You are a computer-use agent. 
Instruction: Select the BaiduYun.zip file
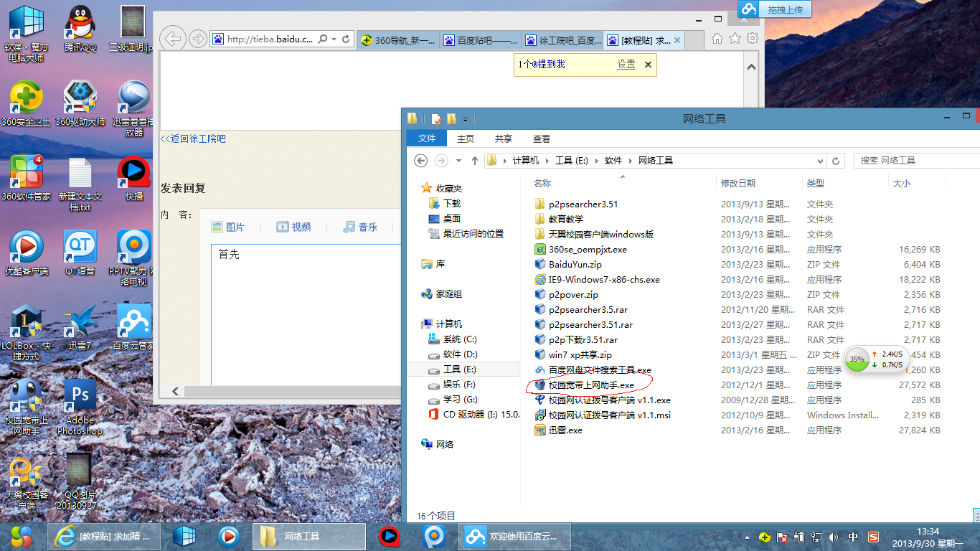(575, 265)
